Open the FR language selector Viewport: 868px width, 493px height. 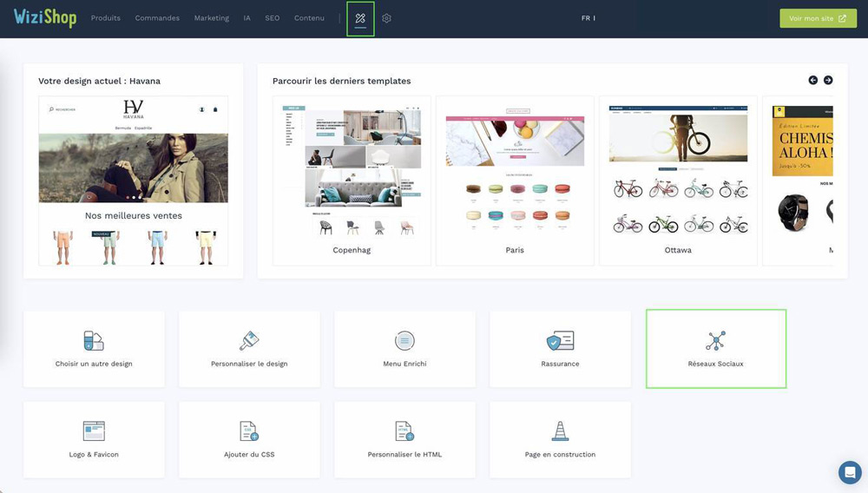[588, 18]
